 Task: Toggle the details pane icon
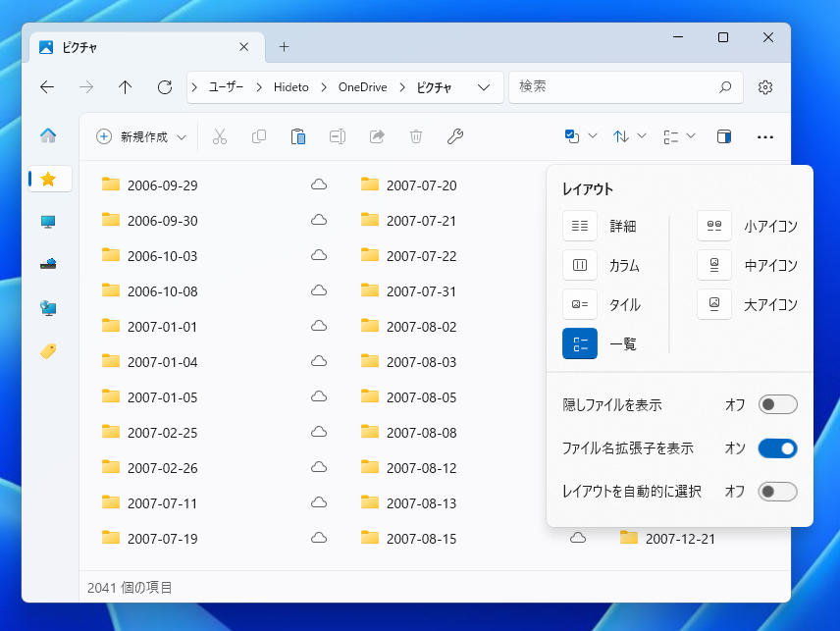coord(724,136)
